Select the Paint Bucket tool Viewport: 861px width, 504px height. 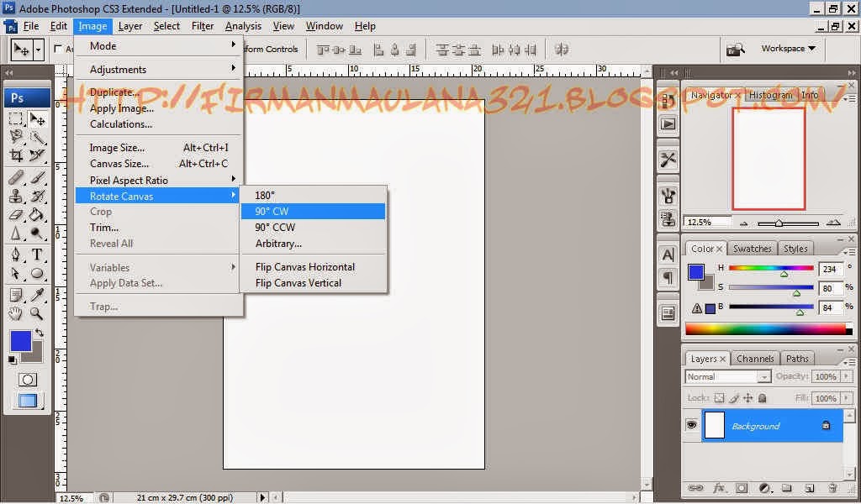click(x=37, y=214)
